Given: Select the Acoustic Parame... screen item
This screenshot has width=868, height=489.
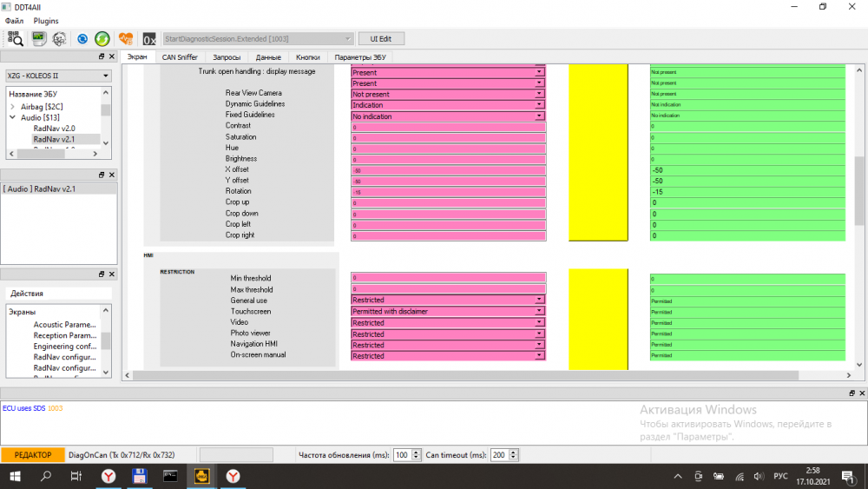Looking at the screenshot, I should click(x=64, y=325).
